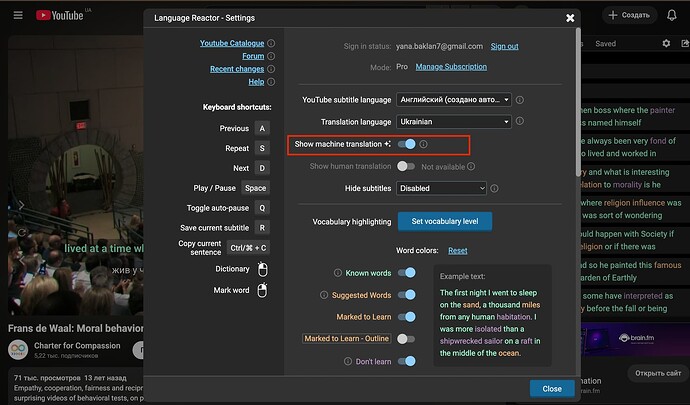Click Set vocabulary level button
The height and width of the screenshot is (405, 690).
(x=445, y=221)
